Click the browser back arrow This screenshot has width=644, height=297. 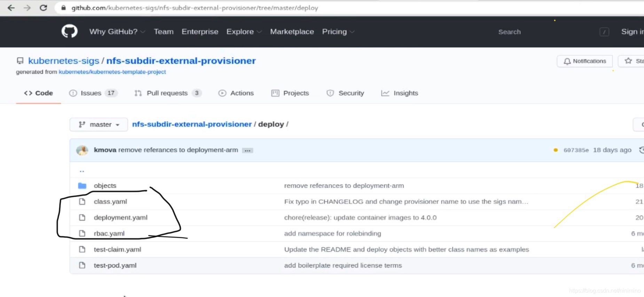click(11, 8)
